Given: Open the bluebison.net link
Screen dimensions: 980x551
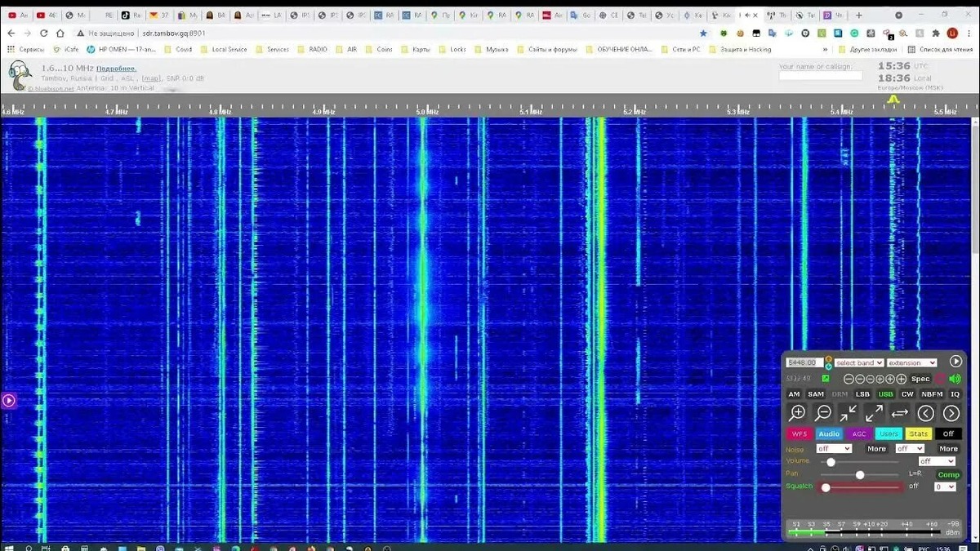Looking at the screenshot, I should pyautogui.click(x=51, y=88).
